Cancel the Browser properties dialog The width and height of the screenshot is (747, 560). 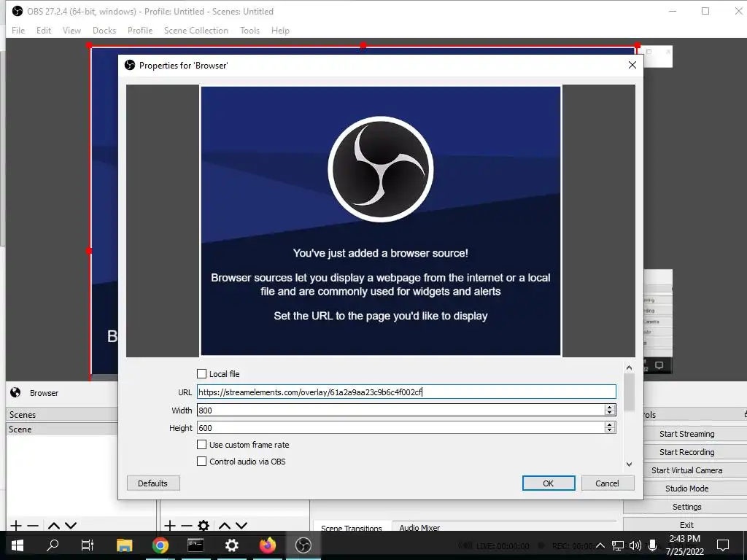click(607, 483)
